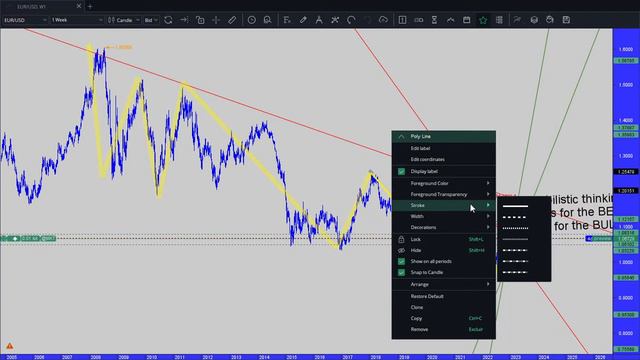This screenshot has width=640, height=360.
Task: Pick the thick solid stroke style
Action: click(x=515, y=207)
